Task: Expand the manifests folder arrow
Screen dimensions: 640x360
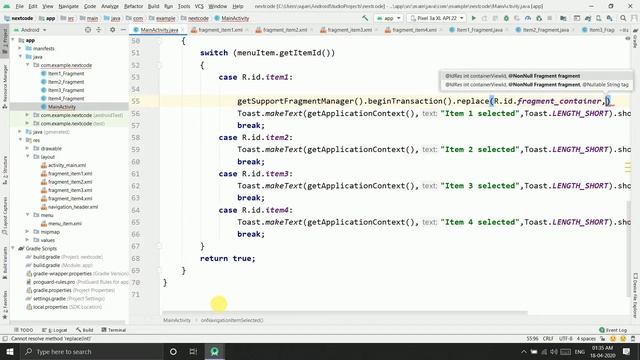Action: pyautogui.click(x=20, y=49)
